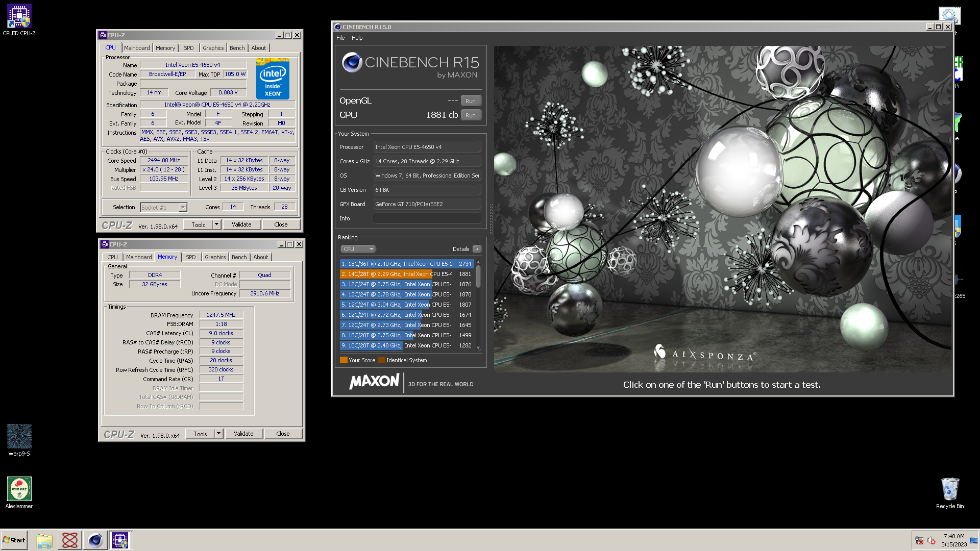980x551 pixels.
Task: Switch to Cinebench in the taskbar
Action: tap(95, 540)
